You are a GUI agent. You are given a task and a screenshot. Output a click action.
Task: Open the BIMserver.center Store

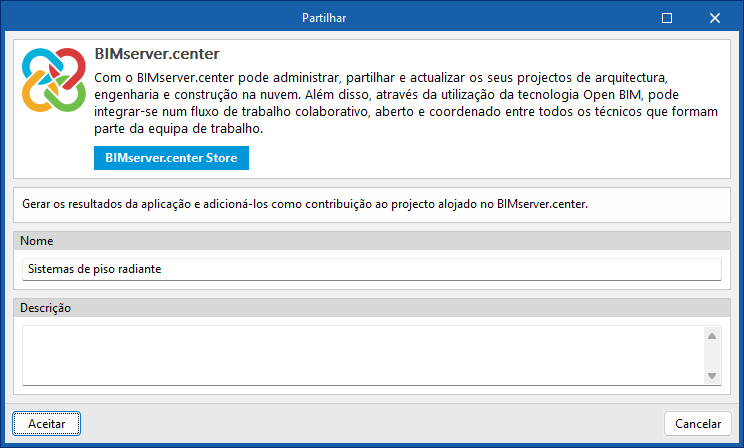tap(170, 158)
